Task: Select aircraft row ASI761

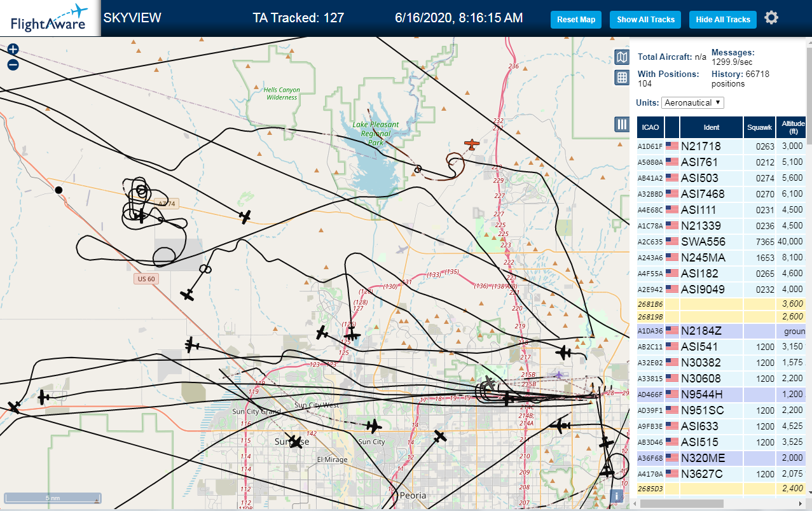Action: (x=722, y=162)
